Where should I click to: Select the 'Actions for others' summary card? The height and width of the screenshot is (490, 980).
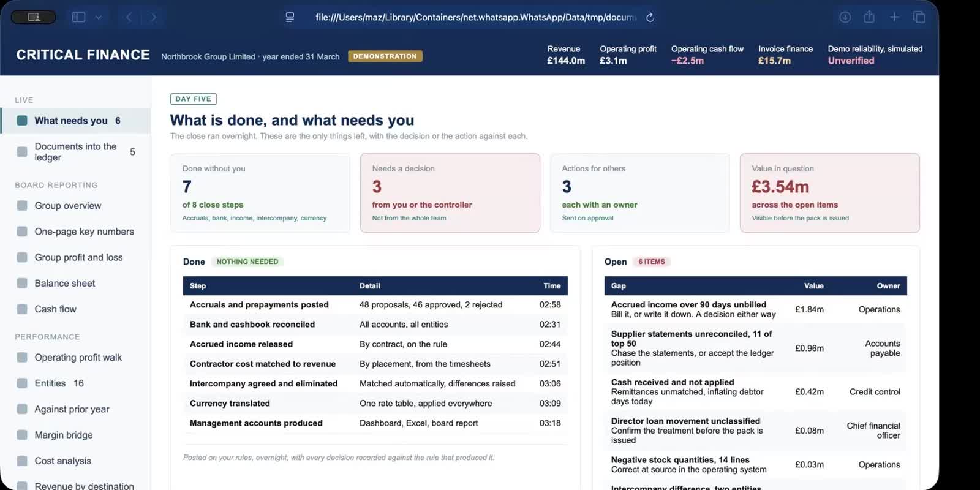tap(640, 193)
